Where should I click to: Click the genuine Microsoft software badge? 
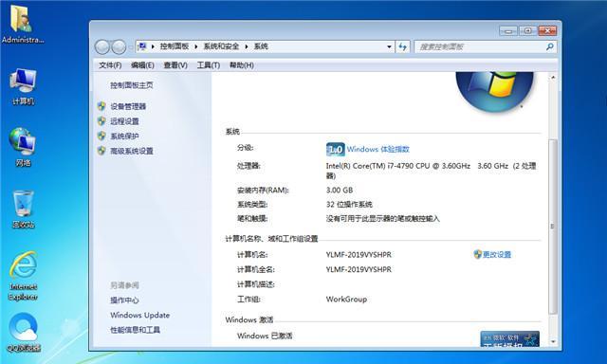(x=509, y=339)
